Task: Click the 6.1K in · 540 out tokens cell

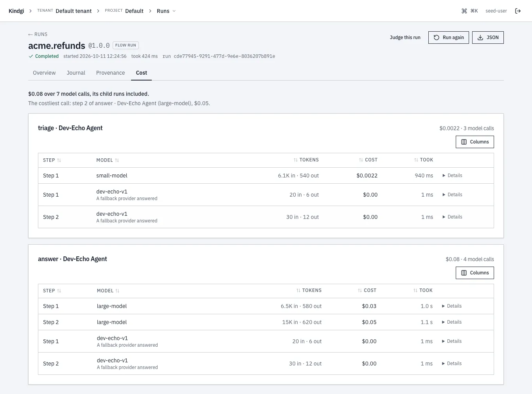Action: [x=298, y=176]
